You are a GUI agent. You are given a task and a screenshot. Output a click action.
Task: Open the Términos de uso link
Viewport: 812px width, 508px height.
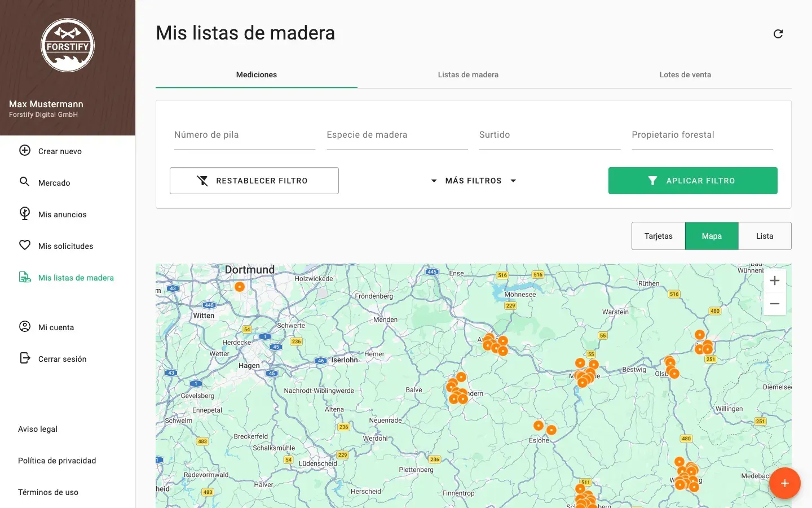(48, 492)
